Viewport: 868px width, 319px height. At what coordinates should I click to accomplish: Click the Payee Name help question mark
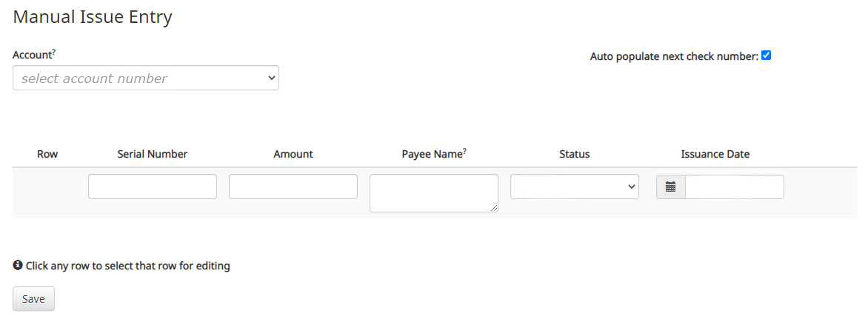point(464,151)
